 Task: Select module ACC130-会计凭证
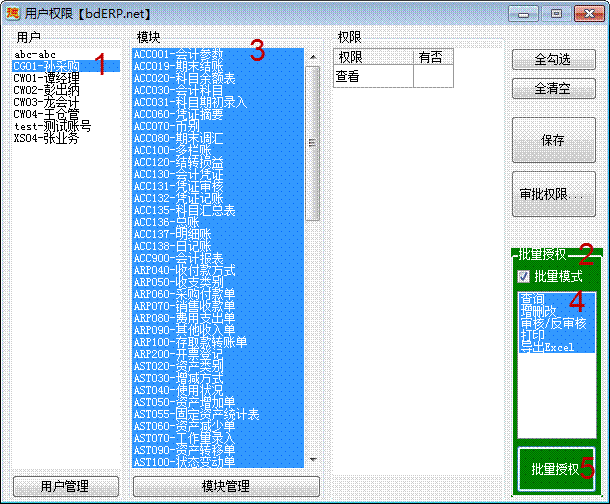pyautogui.click(x=178, y=174)
